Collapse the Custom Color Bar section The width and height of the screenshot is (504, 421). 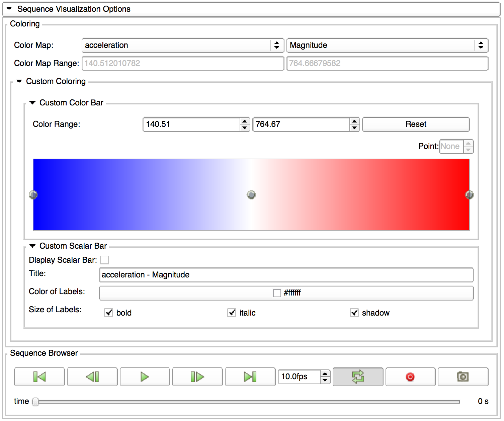pyautogui.click(x=32, y=103)
